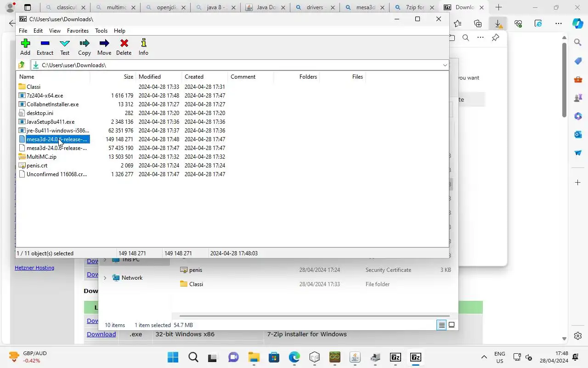
Task: Switch Explorer to details view
Action: point(441,325)
